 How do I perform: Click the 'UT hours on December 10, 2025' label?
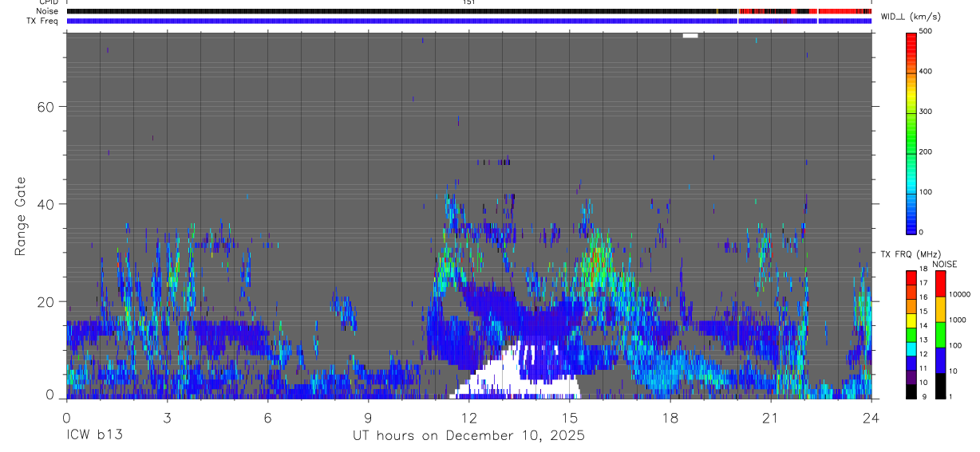tap(469, 436)
